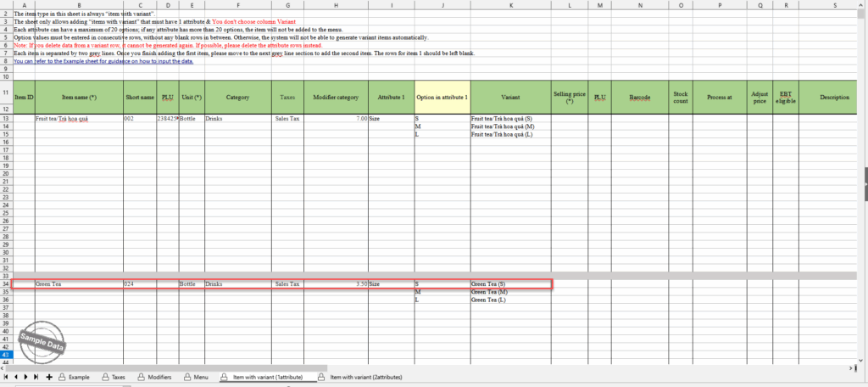Select row 34 header

(x=6, y=283)
